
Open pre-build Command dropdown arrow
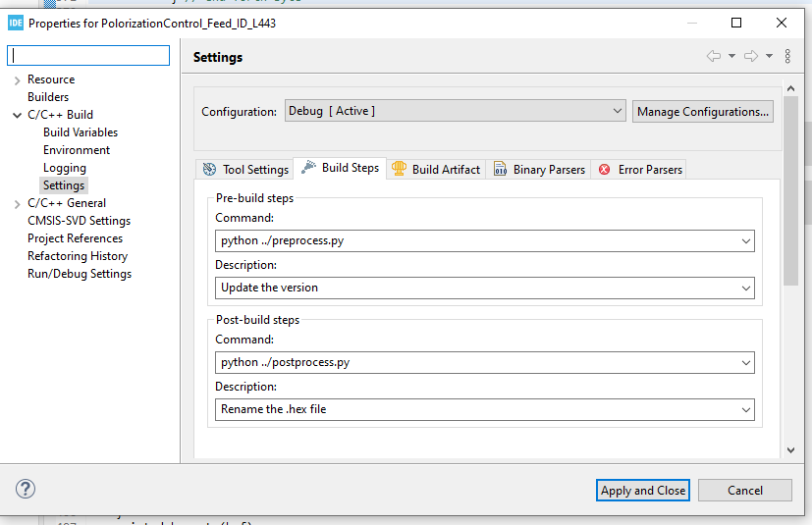[x=746, y=240]
